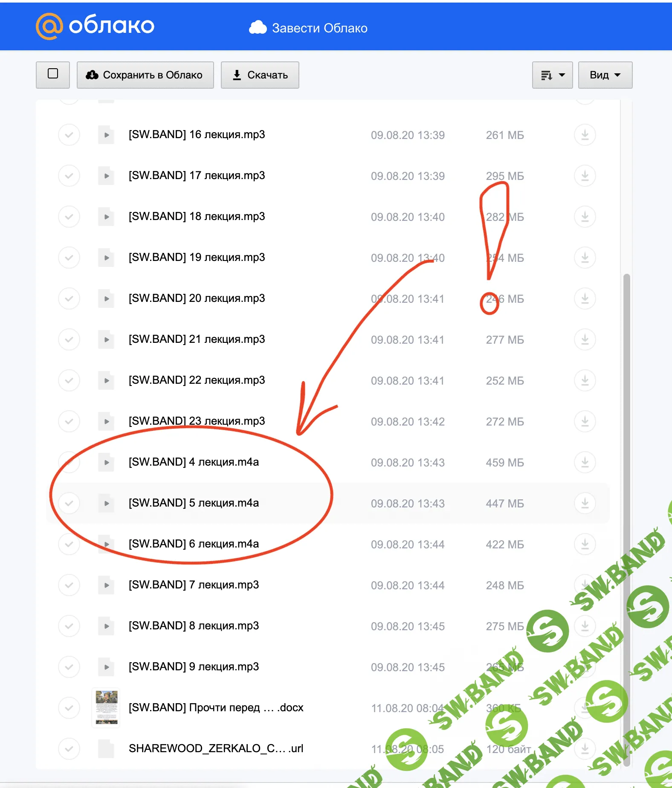This screenshot has width=672, height=788.
Task: Click download icon for 23 лекция.mp3
Action: pyautogui.click(x=585, y=422)
